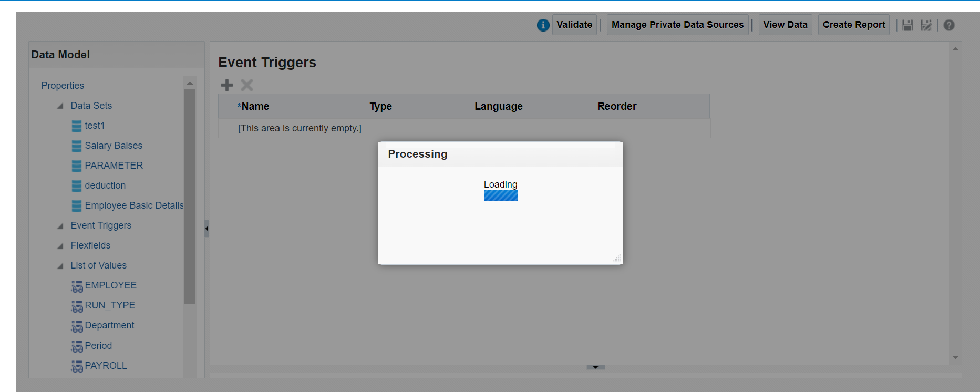
Task: Click the Processing dialog resize grip
Action: (x=617, y=258)
